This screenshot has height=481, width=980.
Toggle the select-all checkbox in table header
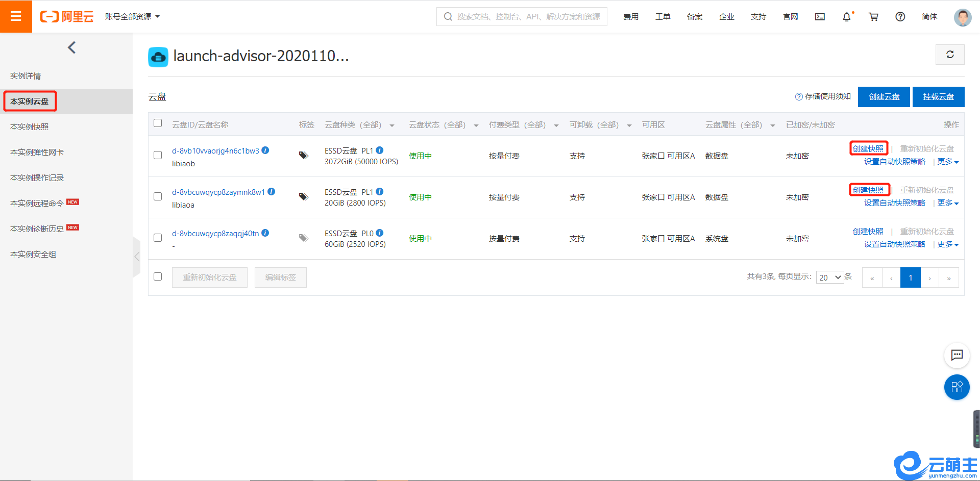click(x=158, y=123)
